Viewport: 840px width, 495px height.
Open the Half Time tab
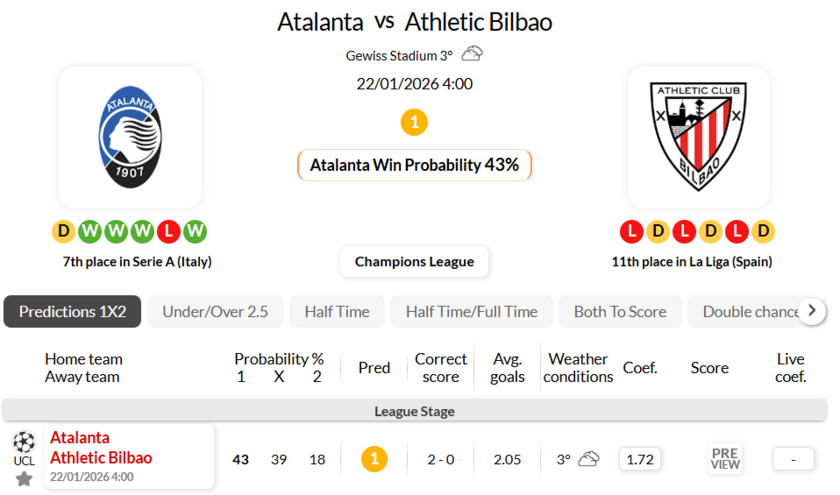click(336, 311)
